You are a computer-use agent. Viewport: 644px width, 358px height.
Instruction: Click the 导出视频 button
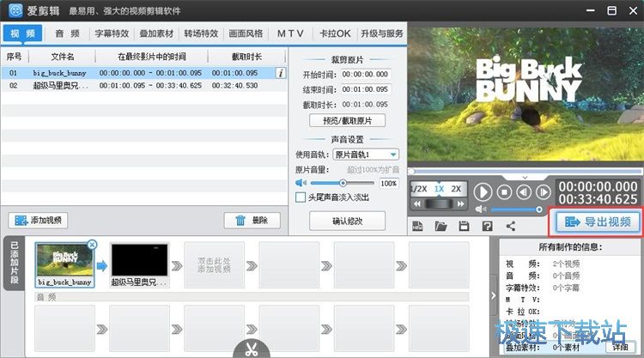(x=598, y=222)
